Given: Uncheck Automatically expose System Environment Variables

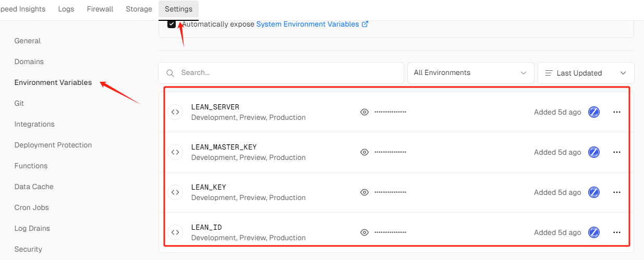Looking at the screenshot, I should click(x=172, y=24).
